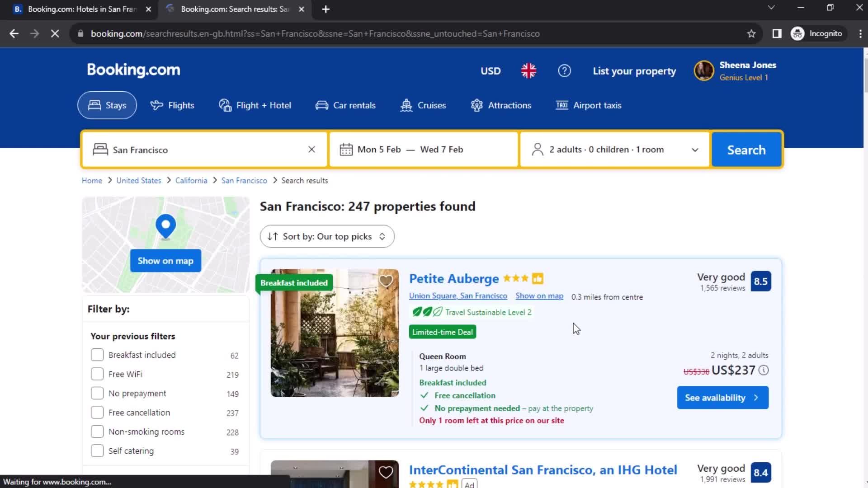Viewport: 868px width, 488px height.
Task: Click the price info icon next to US$237
Action: pyautogui.click(x=764, y=371)
